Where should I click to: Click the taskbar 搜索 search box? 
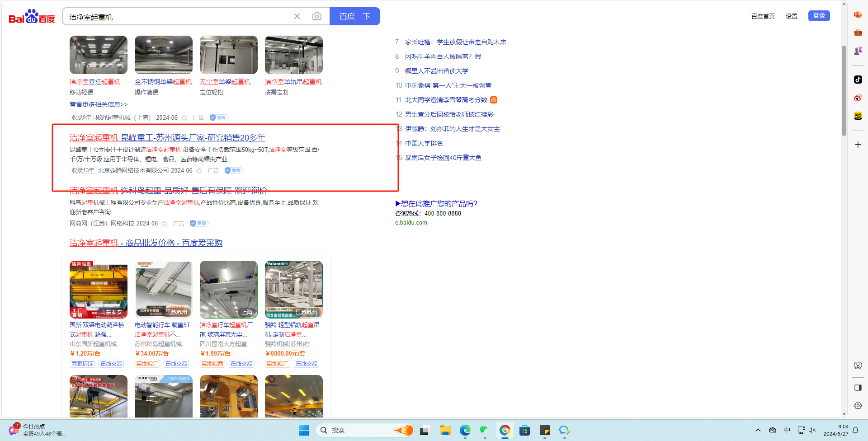pyautogui.click(x=364, y=430)
